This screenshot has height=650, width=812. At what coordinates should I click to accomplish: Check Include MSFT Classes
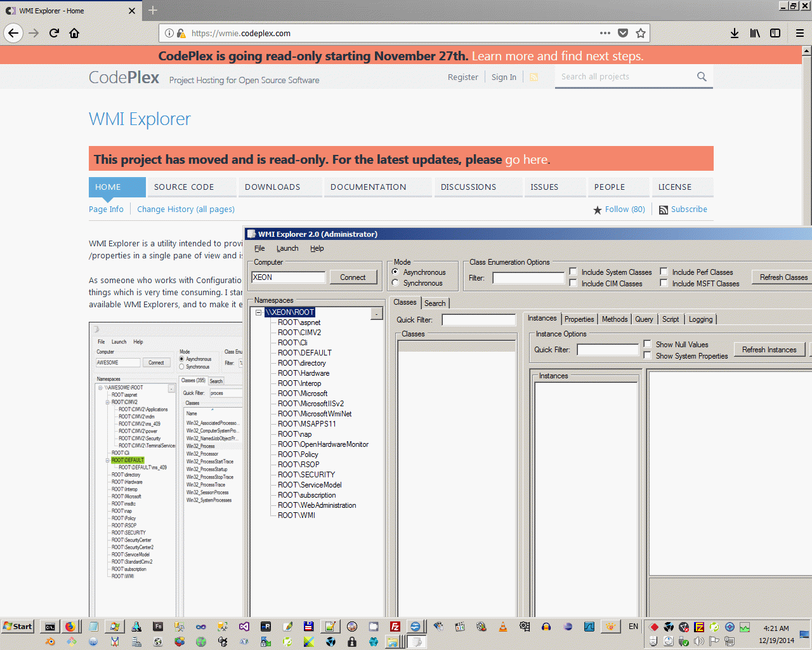point(664,283)
